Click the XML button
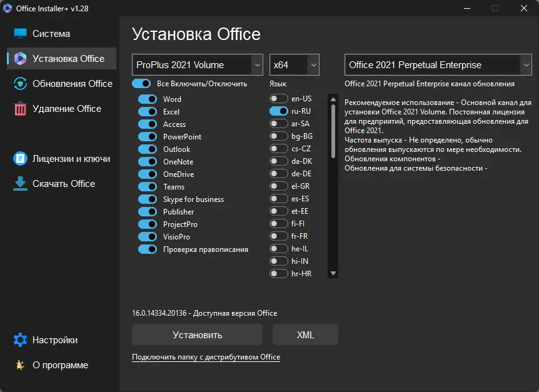Image resolution: width=539 pixels, height=392 pixels. 305,334
